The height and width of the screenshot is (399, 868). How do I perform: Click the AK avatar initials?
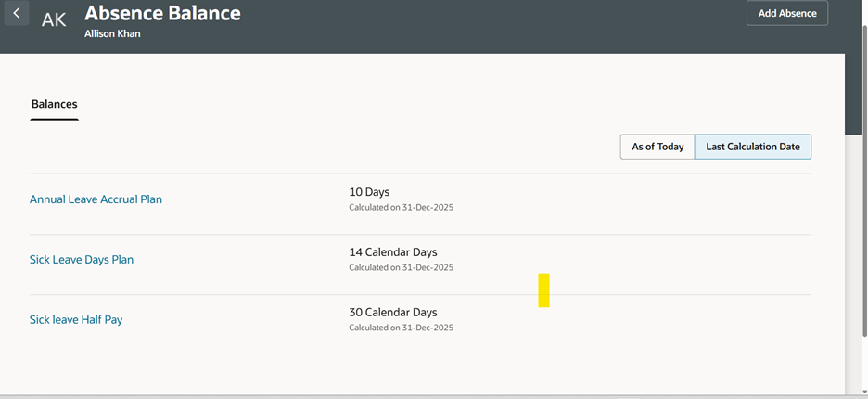(x=54, y=19)
